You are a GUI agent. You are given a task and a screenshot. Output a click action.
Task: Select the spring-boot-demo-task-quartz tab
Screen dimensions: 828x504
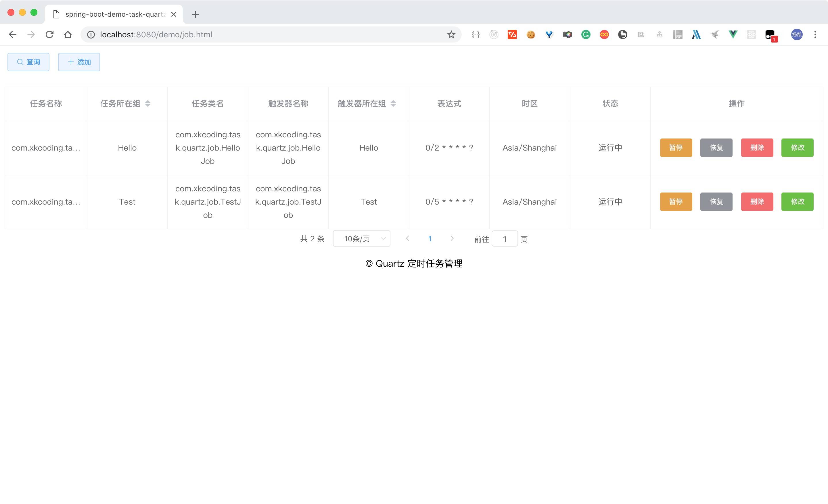114,14
